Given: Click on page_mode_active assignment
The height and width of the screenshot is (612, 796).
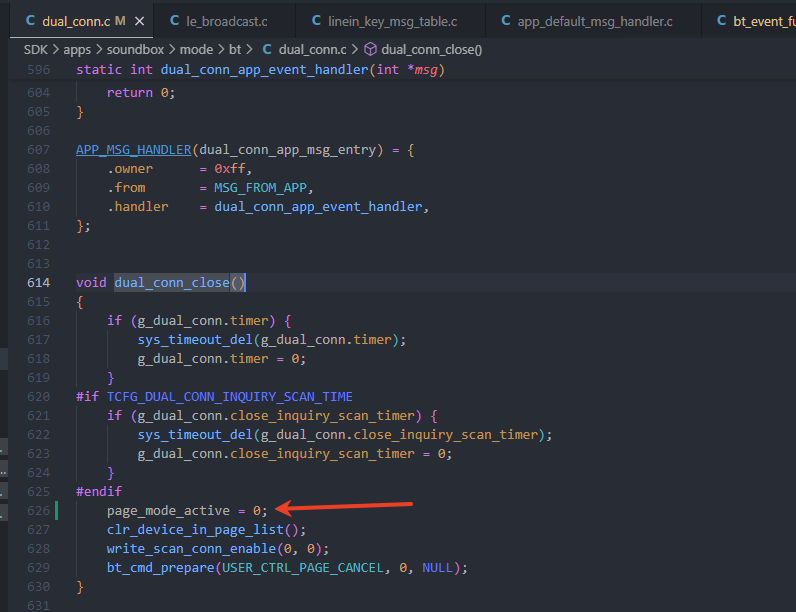Looking at the screenshot, I should (x=187, y=511).
